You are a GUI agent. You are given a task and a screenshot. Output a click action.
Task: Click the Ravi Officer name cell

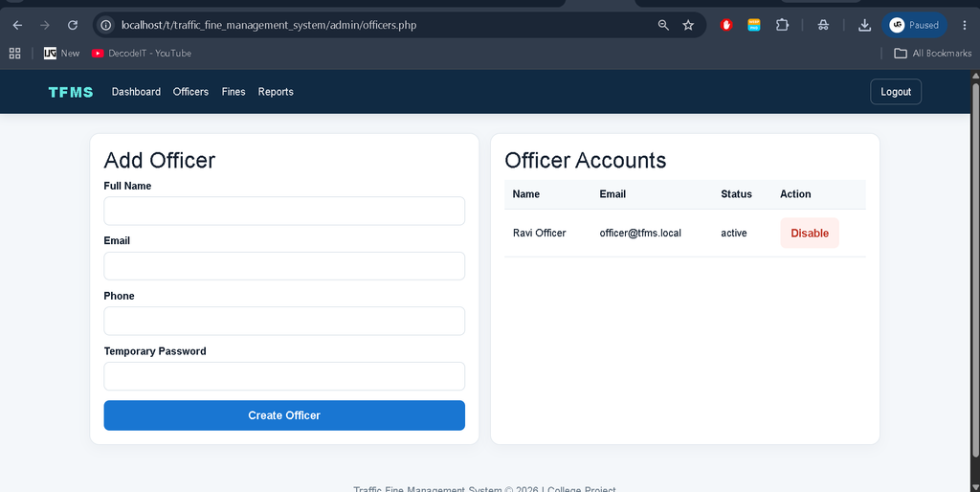pos(540,234)
